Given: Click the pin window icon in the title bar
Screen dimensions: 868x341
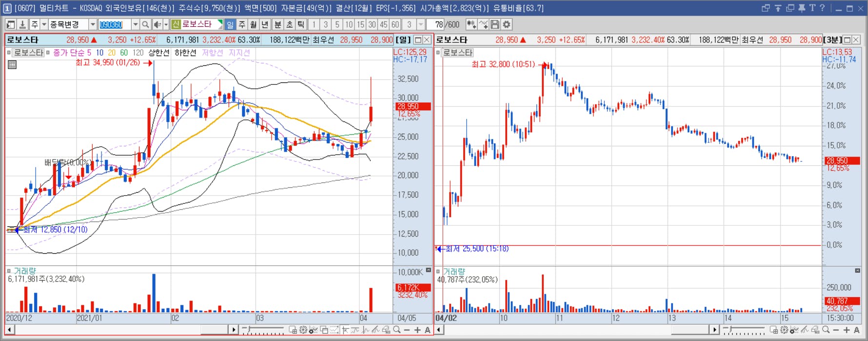Looking at the screenshot, I should pyautogui.click(x=801, y=8).
